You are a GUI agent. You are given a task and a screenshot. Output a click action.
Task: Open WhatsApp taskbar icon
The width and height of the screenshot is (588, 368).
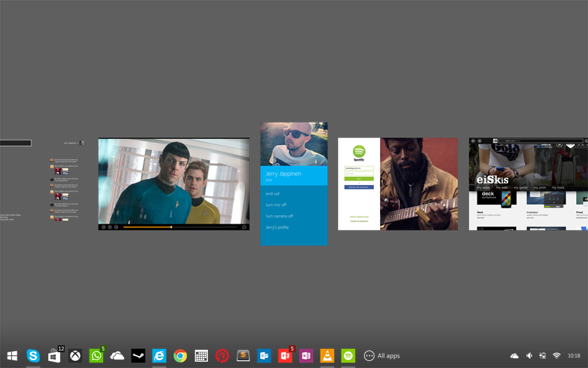coord(97,355)
